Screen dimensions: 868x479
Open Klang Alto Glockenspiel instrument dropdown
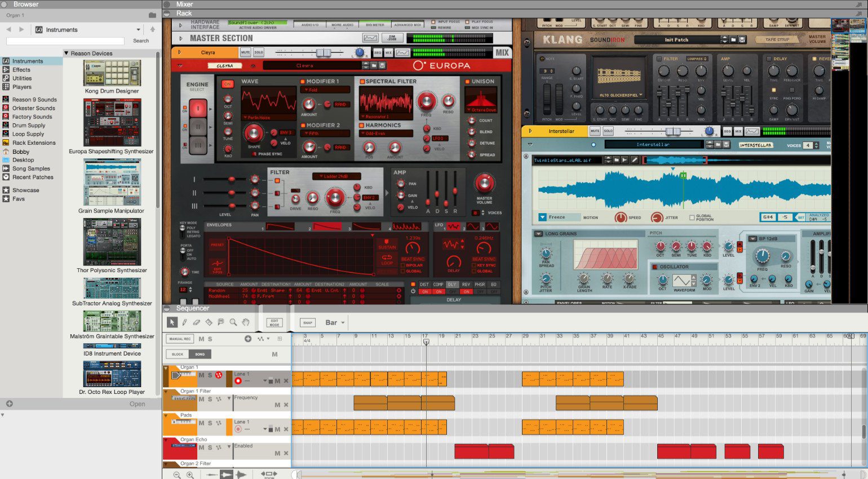[622, 95]
